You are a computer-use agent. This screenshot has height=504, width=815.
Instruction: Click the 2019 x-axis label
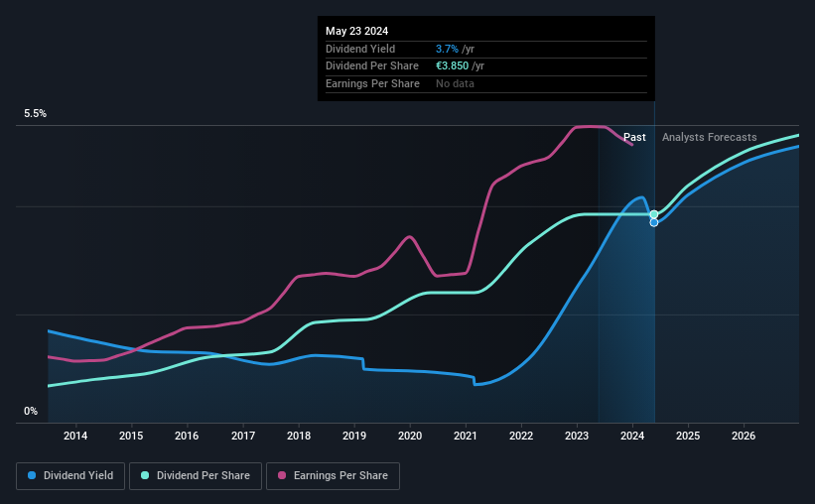coord(354,436)
